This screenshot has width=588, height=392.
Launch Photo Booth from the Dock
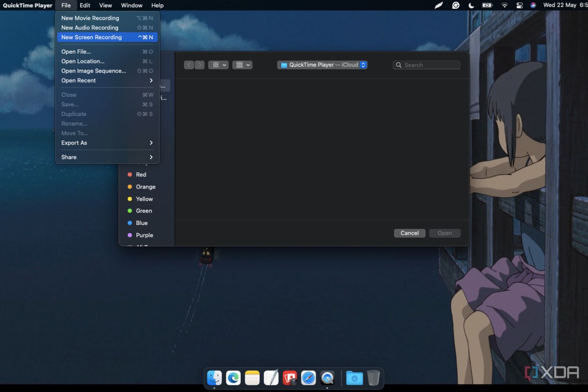[x=290, y=378]
